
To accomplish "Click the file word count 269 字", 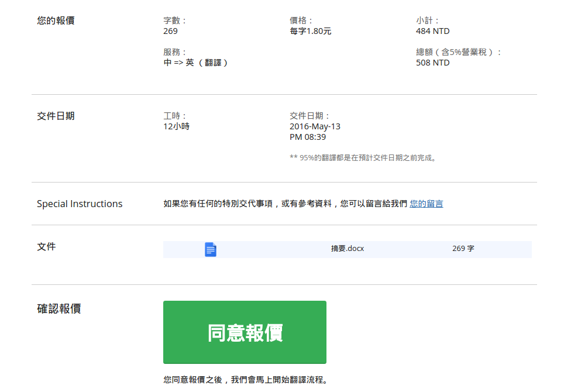I will 463,249.
